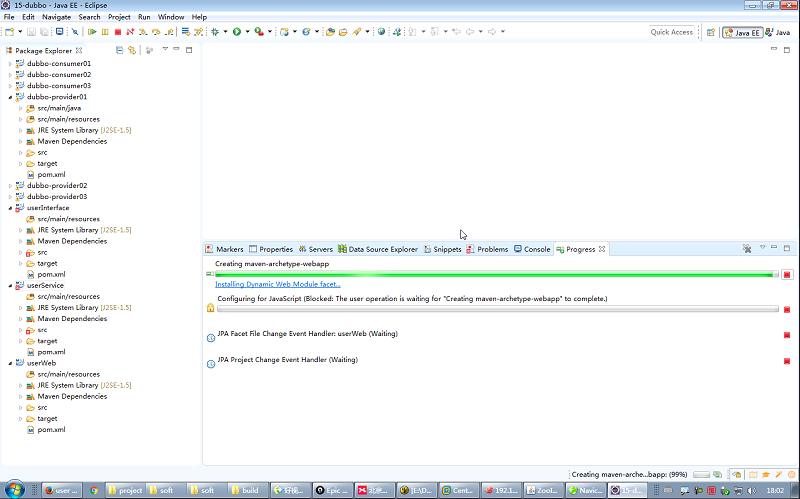The height and width of the screenshot is (499, 800).
Task: Open the Navigate menu
Action: (x=57, y=17)
